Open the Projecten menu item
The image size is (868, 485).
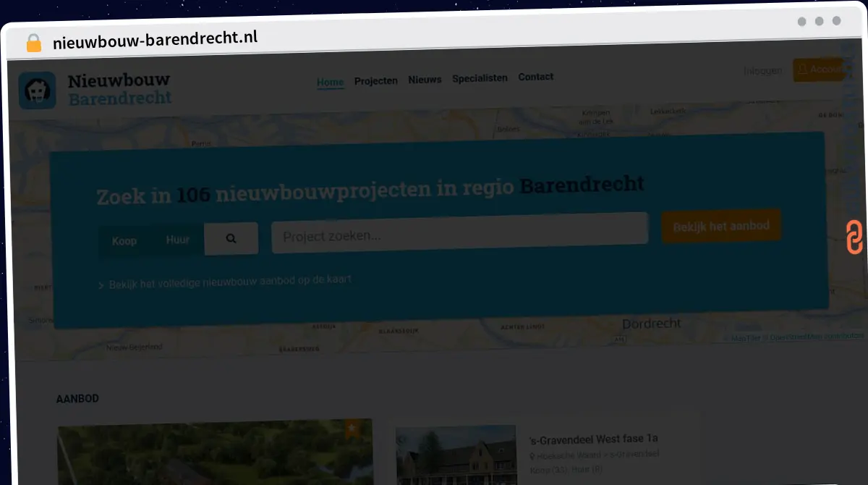click(376, 80)
